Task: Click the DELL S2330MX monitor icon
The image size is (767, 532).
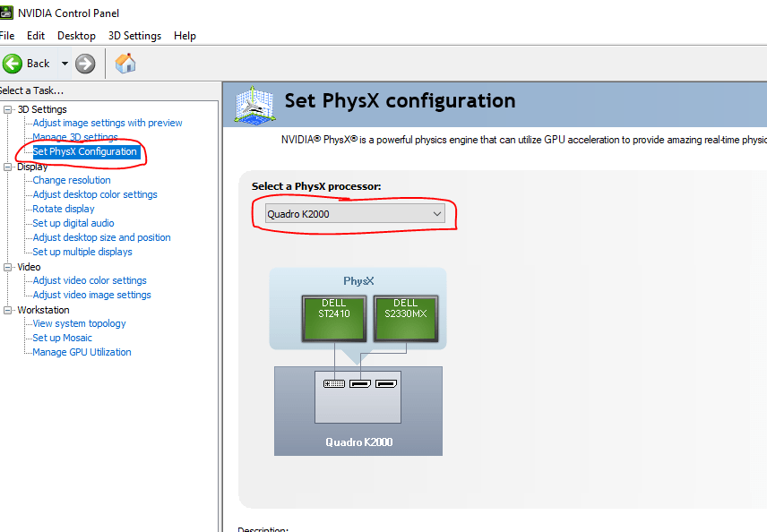Action: tap(406, 318)
